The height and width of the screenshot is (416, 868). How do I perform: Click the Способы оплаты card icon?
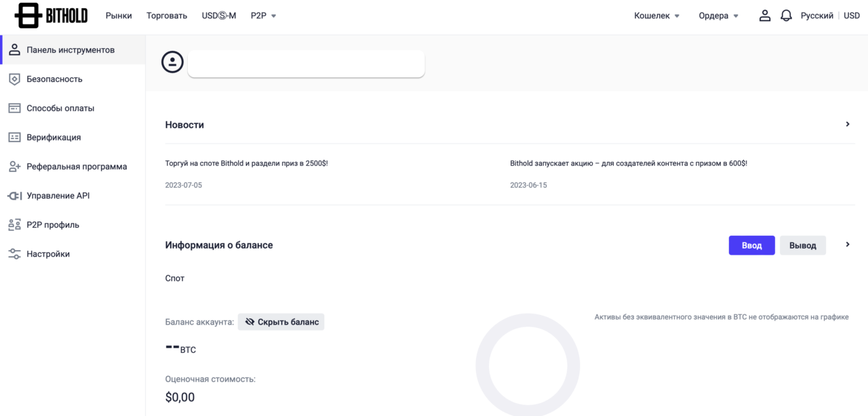click(14, 108)
